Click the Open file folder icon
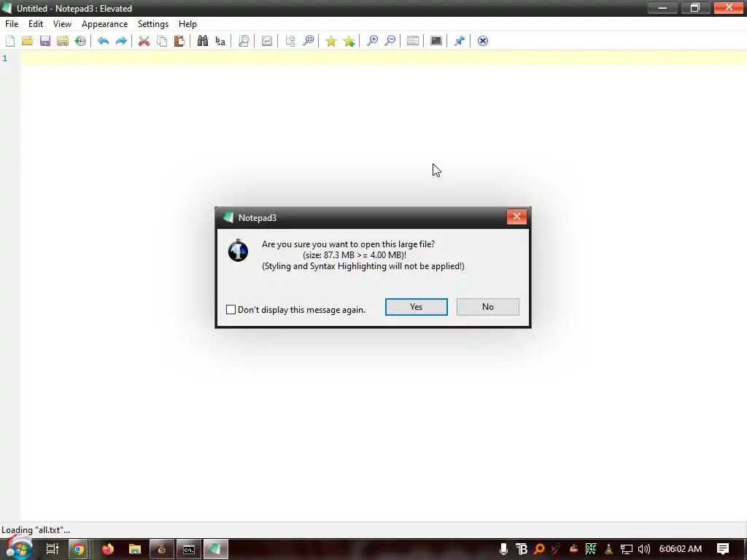Viewport: 747px width, 560px height. (27, 41)
